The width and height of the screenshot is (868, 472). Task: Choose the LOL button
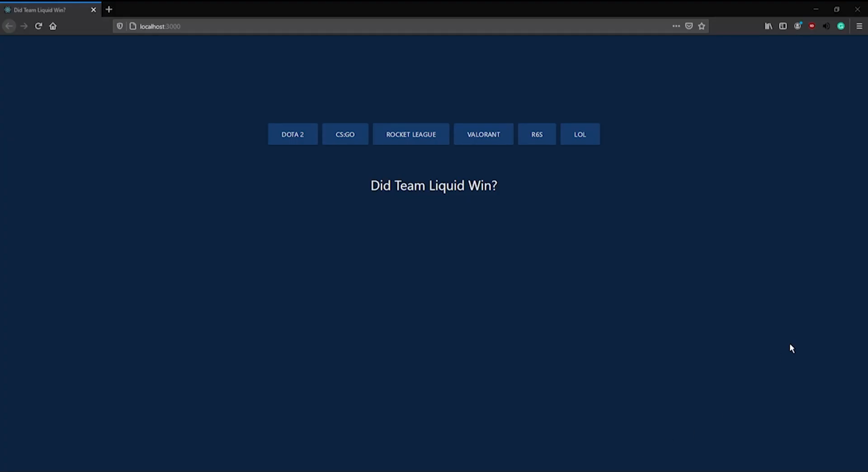(x=580, y=134)
